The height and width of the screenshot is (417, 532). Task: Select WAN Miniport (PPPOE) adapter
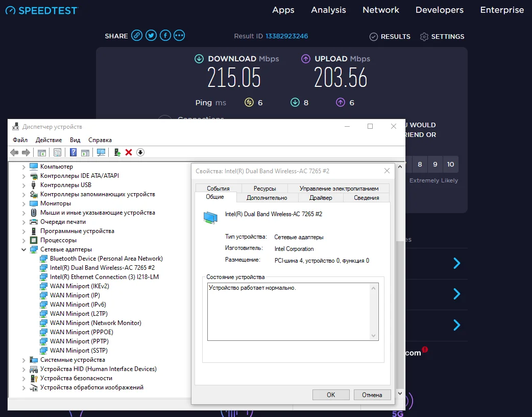click(x=81, y=332)
